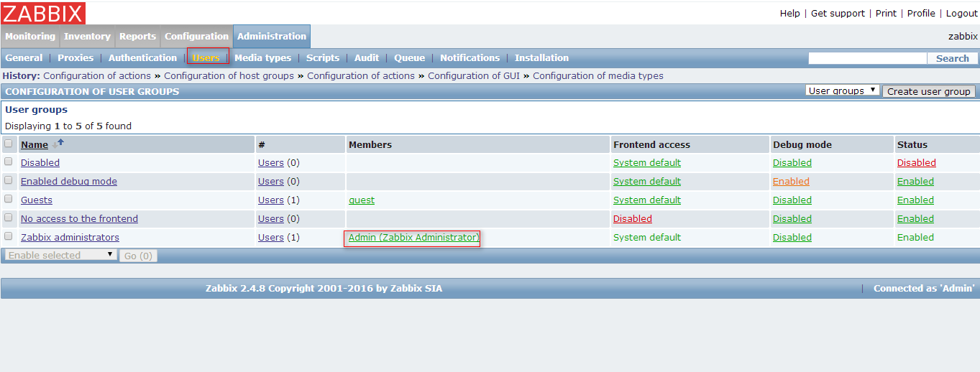
Task: Click Users link in the Guests row
Action: (271, 200)
